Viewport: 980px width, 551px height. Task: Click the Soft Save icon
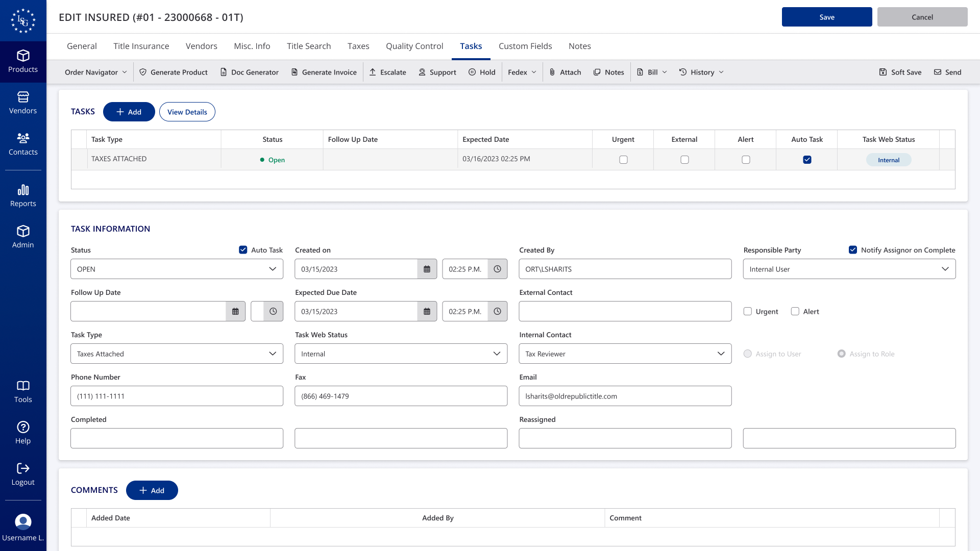[x=883, y=72]
